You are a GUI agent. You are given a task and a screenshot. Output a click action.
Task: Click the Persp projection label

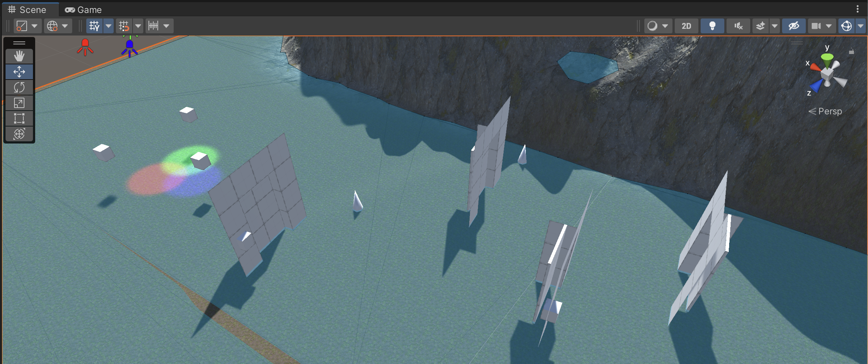[829, 111]
